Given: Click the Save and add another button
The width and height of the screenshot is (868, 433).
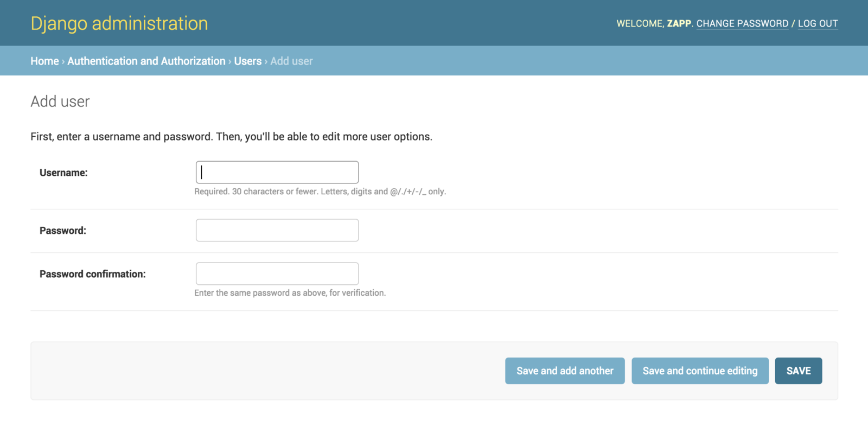Looking at the screenshot, I should point(565,371).
